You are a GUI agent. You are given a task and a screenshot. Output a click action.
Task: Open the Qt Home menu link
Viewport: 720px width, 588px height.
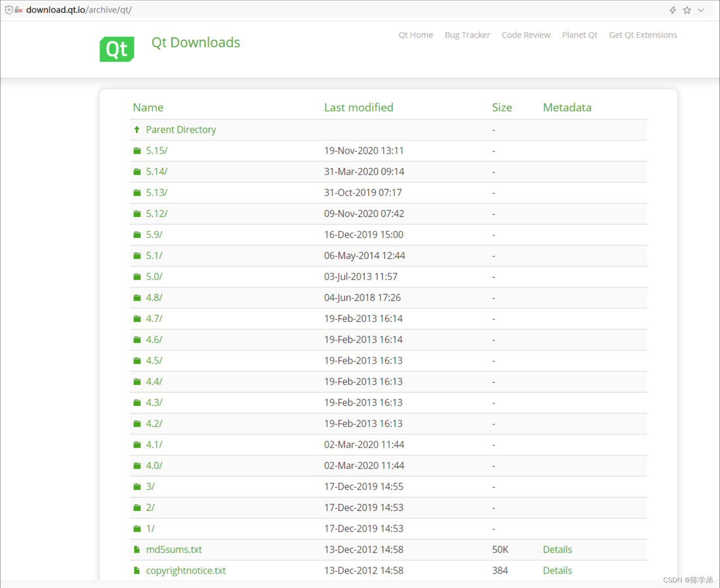coord(416,35)
